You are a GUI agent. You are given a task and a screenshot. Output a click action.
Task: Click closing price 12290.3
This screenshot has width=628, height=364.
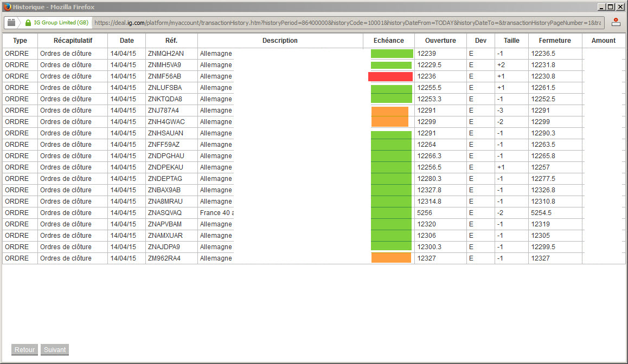pyautogui.click(x=543, y=133)
